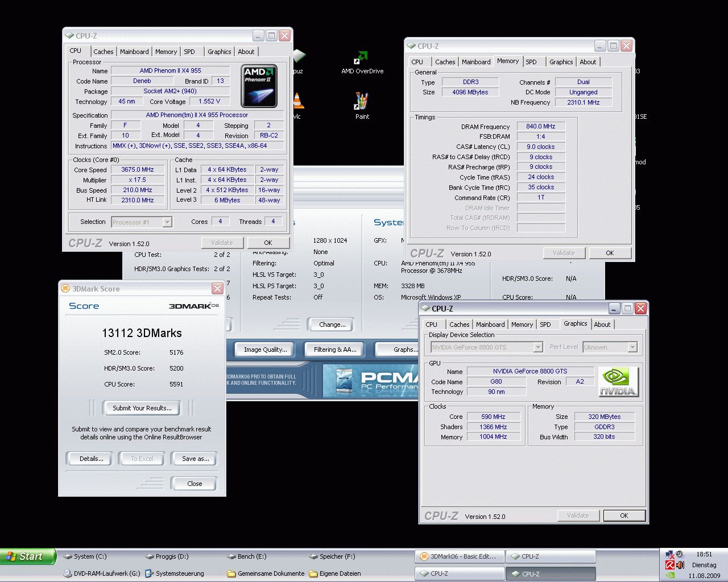
Task: Open Filtering & AA settings in 3DMark06
Action: pos(335,350)
